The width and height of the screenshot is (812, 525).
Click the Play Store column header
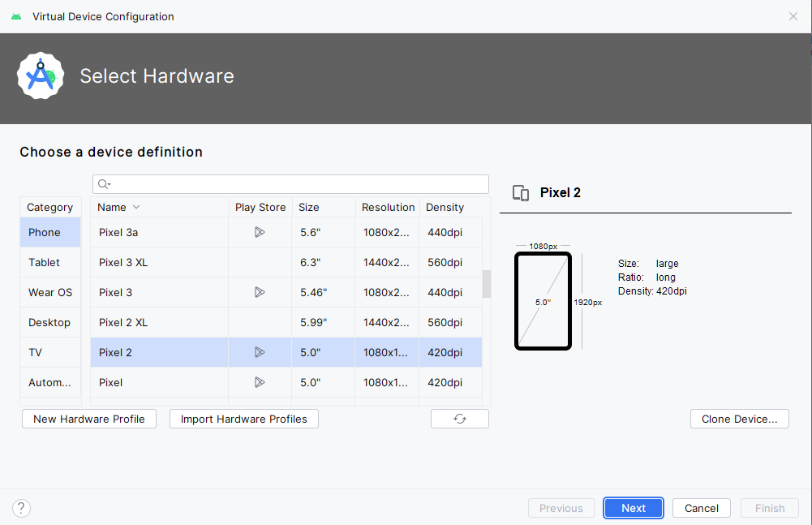pos(260,207)
